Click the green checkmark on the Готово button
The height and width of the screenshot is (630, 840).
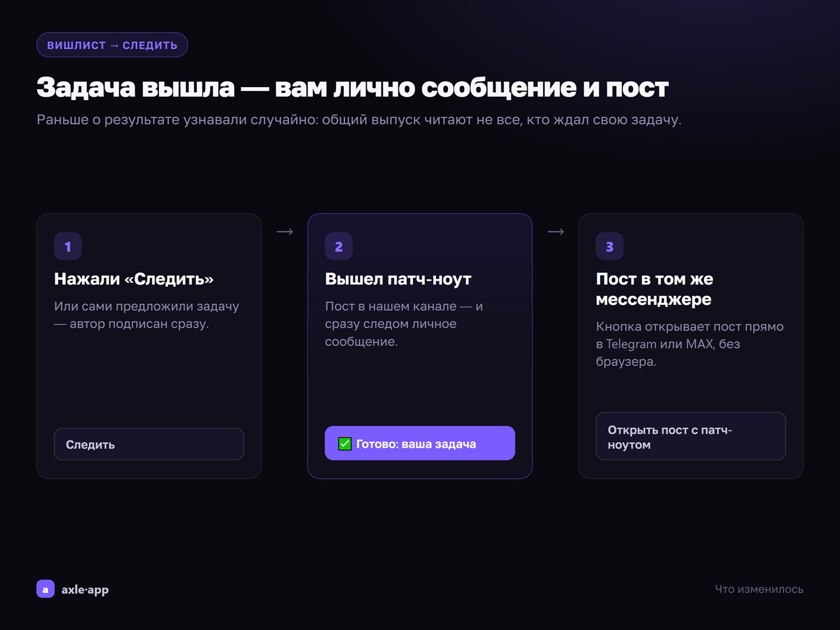click(344, 444)
